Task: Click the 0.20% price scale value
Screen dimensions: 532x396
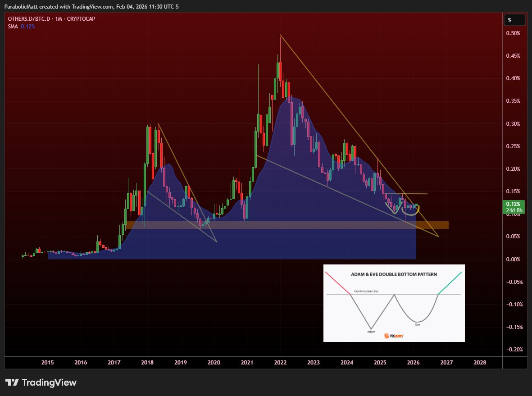Action: [513, 169]
